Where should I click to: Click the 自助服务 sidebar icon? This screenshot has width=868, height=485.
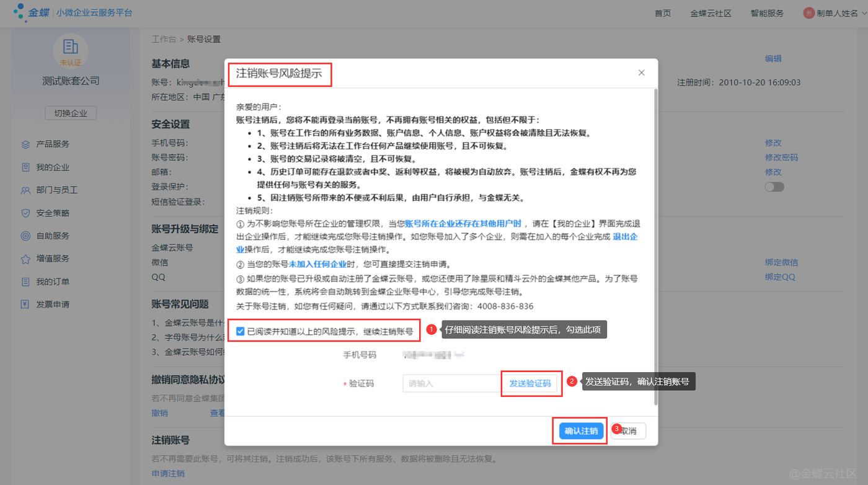click(x=25, y=236)
